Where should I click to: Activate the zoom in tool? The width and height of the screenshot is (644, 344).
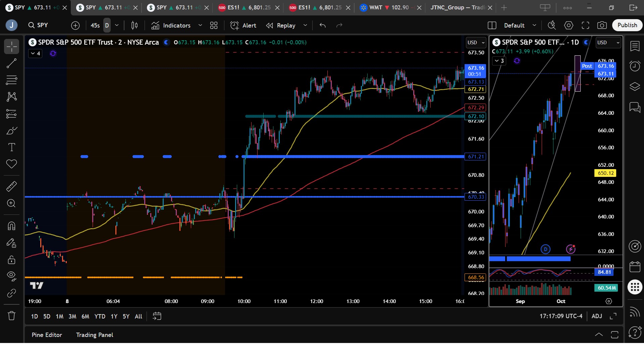[11, 203]
